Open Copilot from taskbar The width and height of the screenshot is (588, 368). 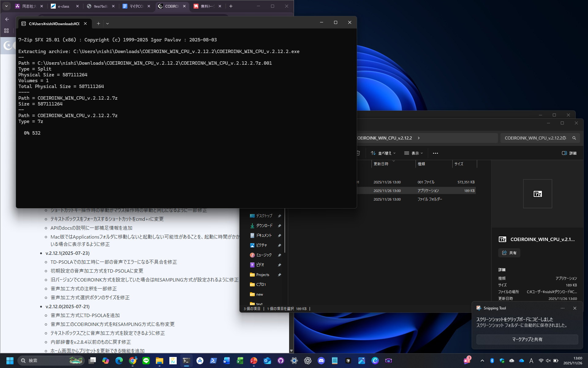tap(106, 361)
